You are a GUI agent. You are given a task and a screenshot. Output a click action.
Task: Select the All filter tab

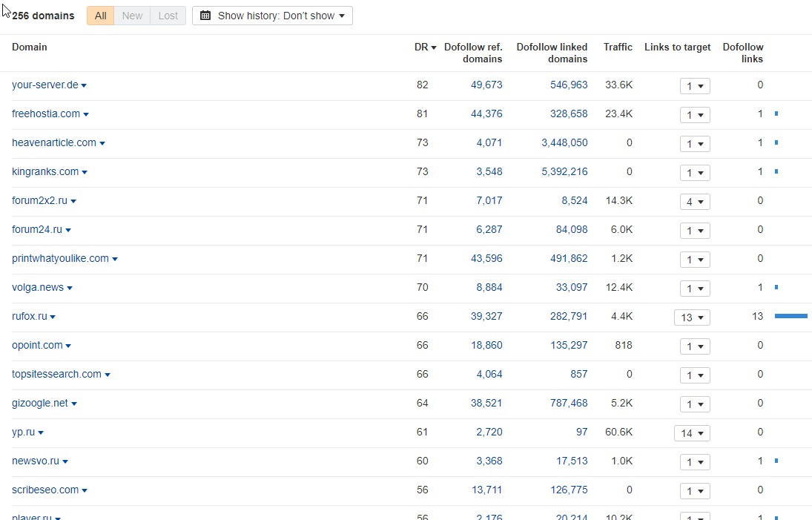coord(100,16)
